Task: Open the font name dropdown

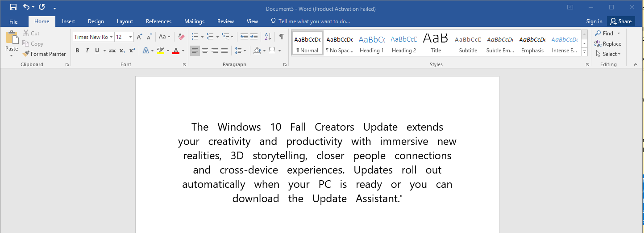Action: point(112,37)
